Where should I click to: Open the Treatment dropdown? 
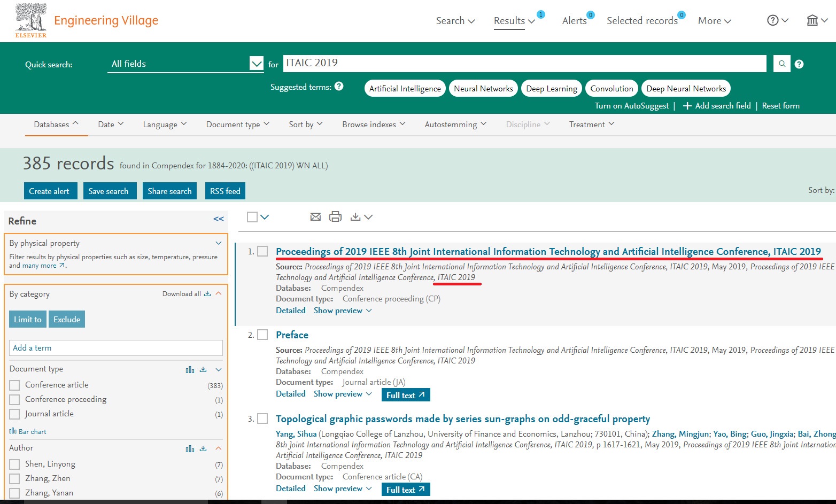click(x=592, y=124)
